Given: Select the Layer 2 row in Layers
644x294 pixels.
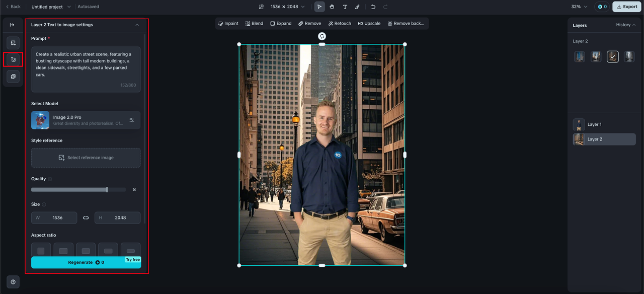Looking at the screenshot, I should coord(604,139).
